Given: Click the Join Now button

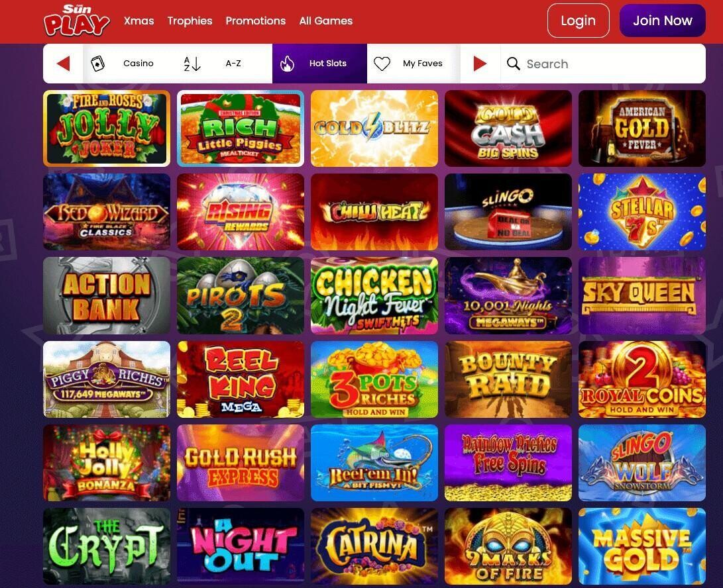Looking at the screenshot, I should tap(663, 21).
